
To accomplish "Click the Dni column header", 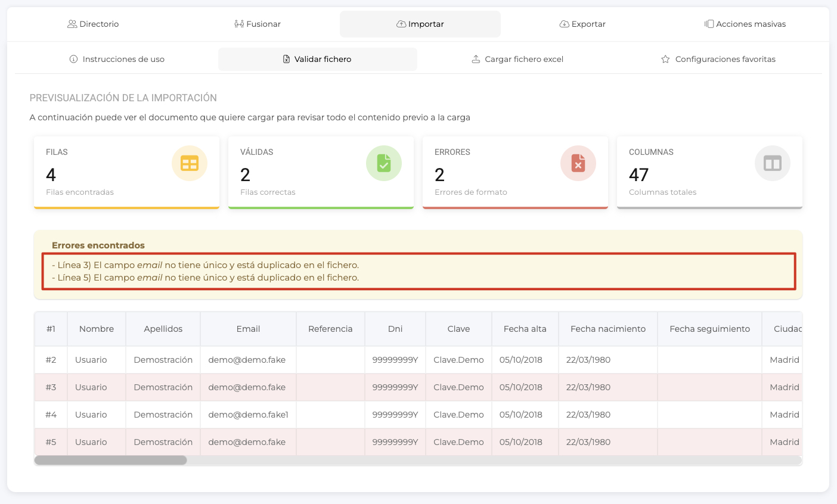I will point(395,329).
